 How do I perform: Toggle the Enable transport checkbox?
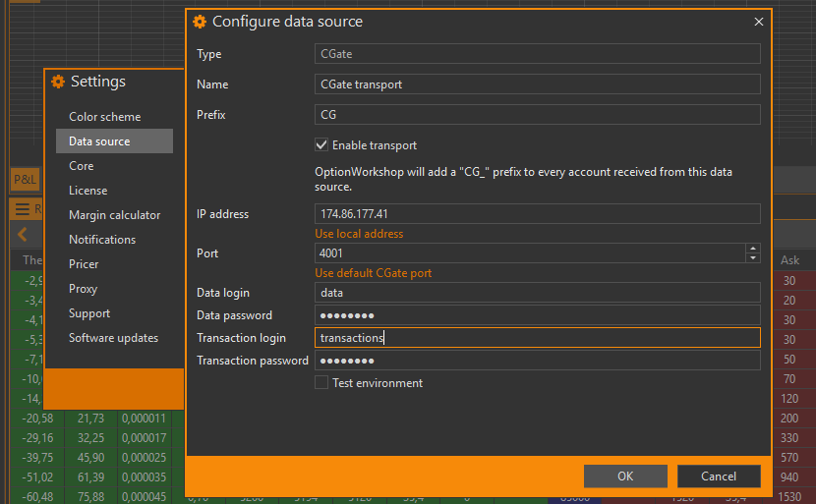click(321, 145)
